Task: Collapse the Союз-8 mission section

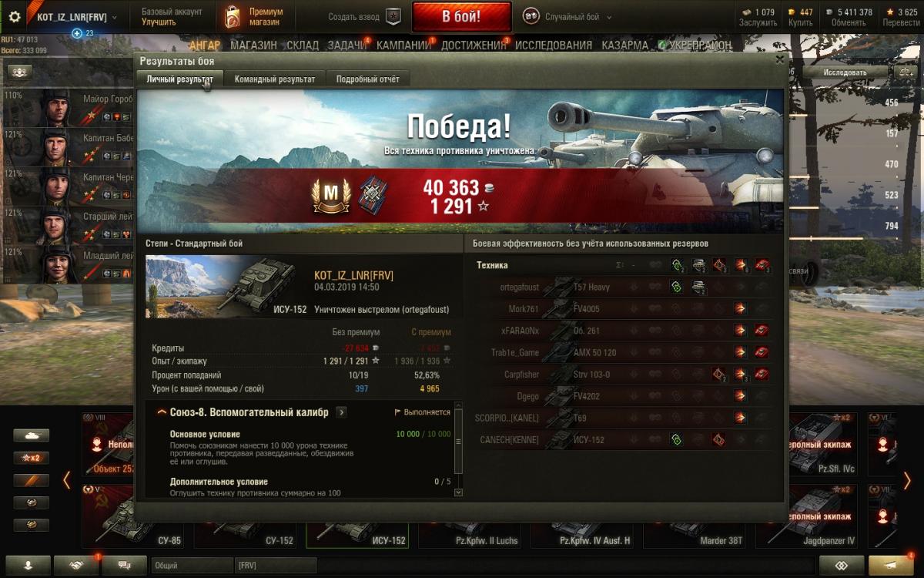Action: (x=162, y=412)
